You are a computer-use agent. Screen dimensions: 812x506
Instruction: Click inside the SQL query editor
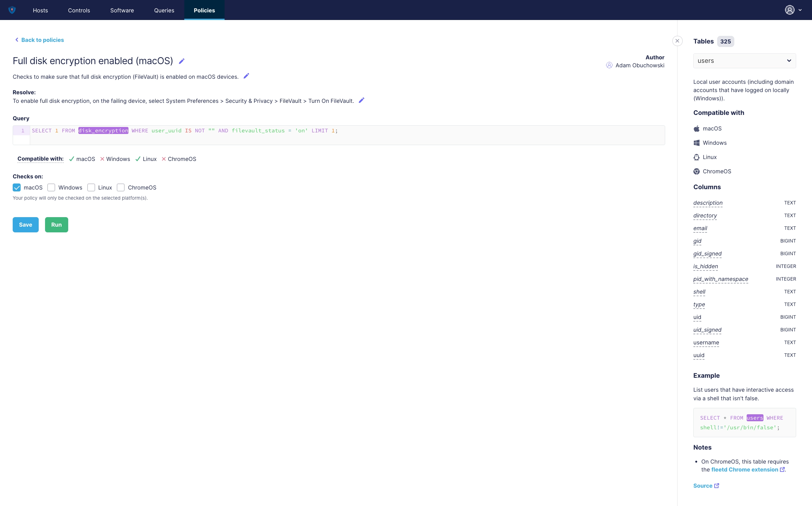(347, 135)
